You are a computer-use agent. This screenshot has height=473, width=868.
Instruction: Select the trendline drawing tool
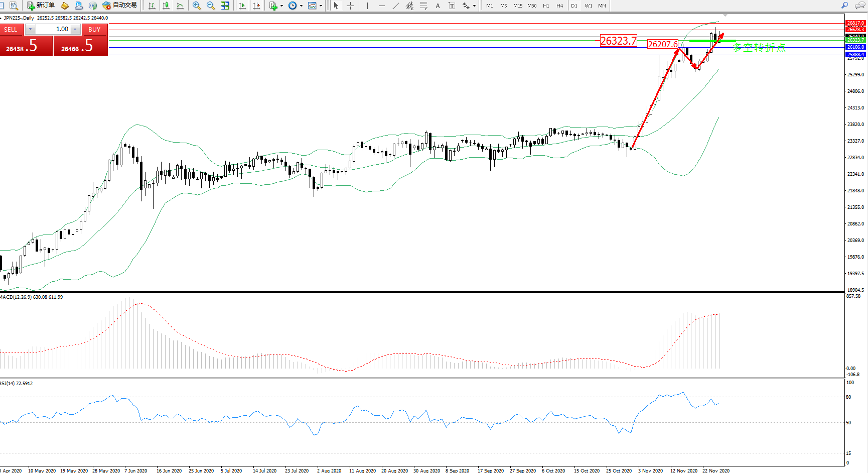coord(396,6)
